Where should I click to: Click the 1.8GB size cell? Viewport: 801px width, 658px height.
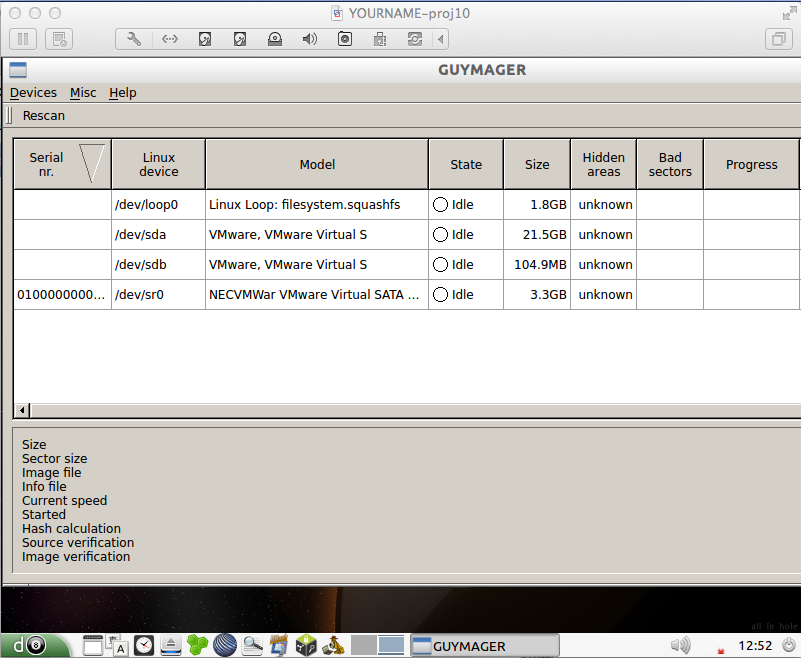[x=537, y=205]
